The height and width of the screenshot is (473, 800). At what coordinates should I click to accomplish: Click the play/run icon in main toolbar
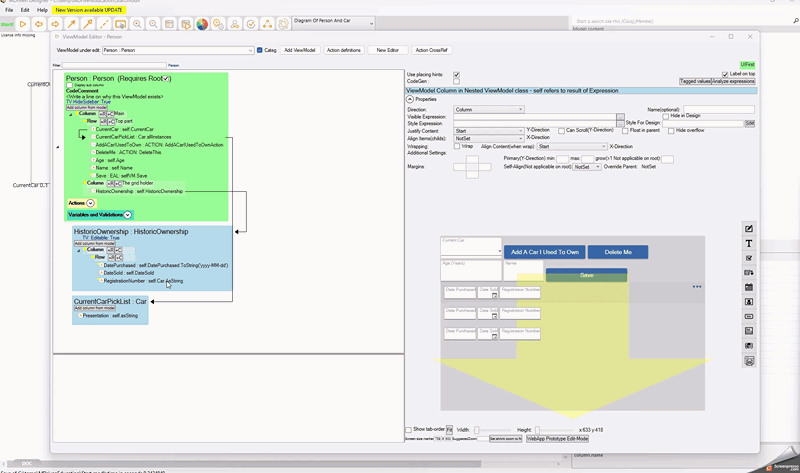pos(23,23)
